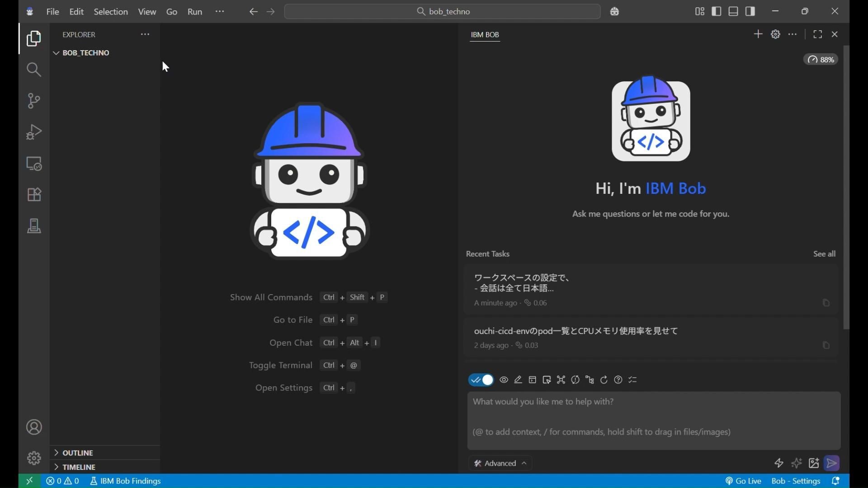
Task: Click the sparkle enhance prompt icon
Action: [x=796, y=463]
